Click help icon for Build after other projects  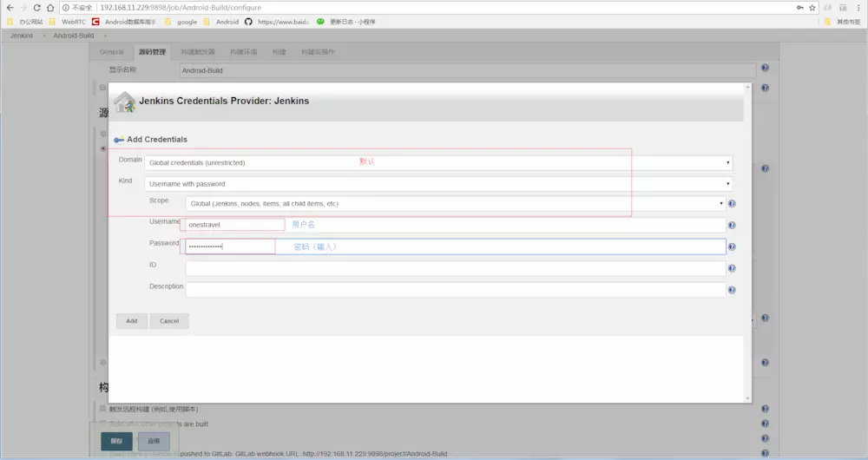click(765, 424)
